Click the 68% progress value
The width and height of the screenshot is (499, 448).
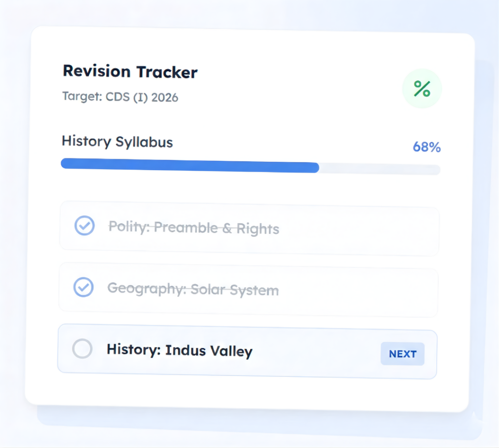(x=426, y=147)
